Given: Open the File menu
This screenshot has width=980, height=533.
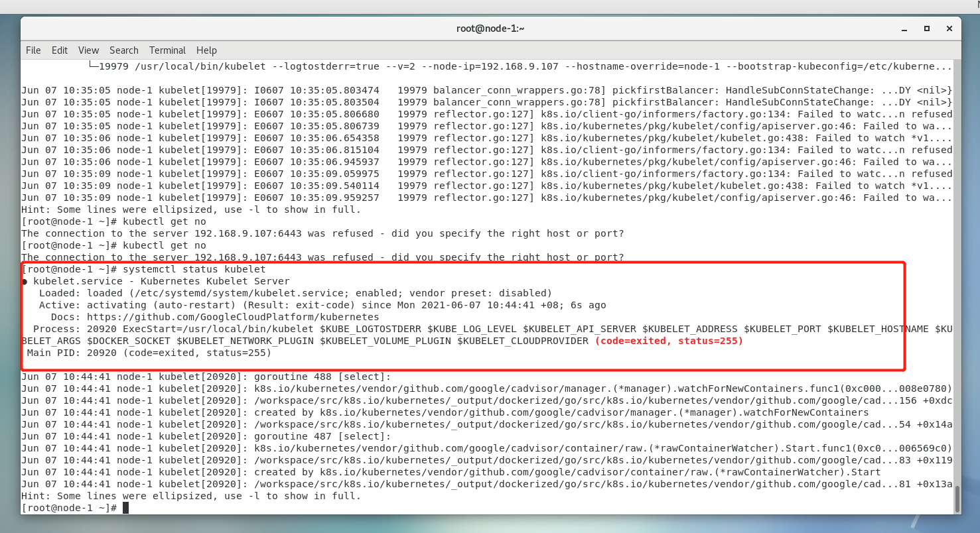Looking at the screenshot, I should (33, 50).
